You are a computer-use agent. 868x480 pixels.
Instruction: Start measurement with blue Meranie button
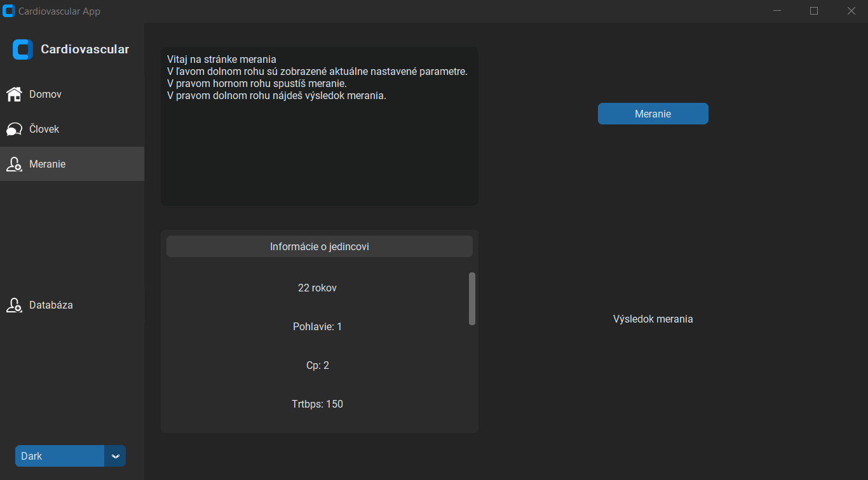pos(653,114)
